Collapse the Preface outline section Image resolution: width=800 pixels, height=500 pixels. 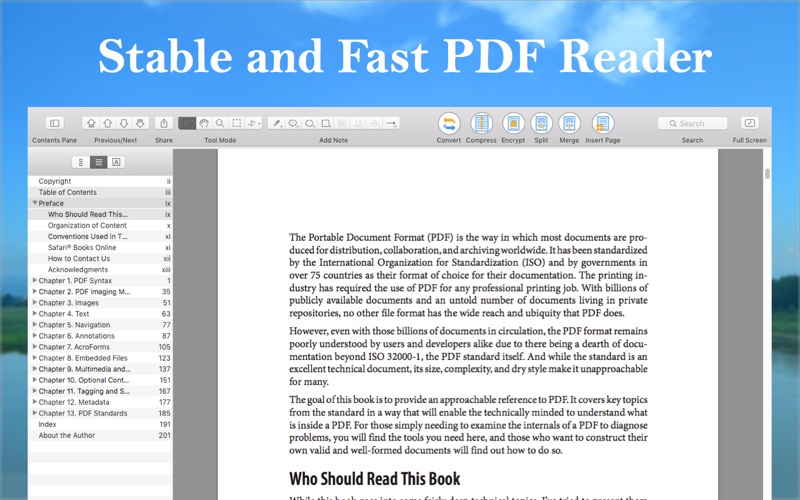click(x=35, y=203)
